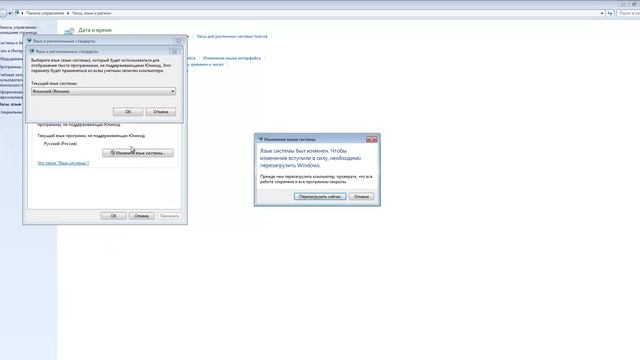
Task: Open the recent pages dropdown beside the back button
Action: [x=10, y=13]
